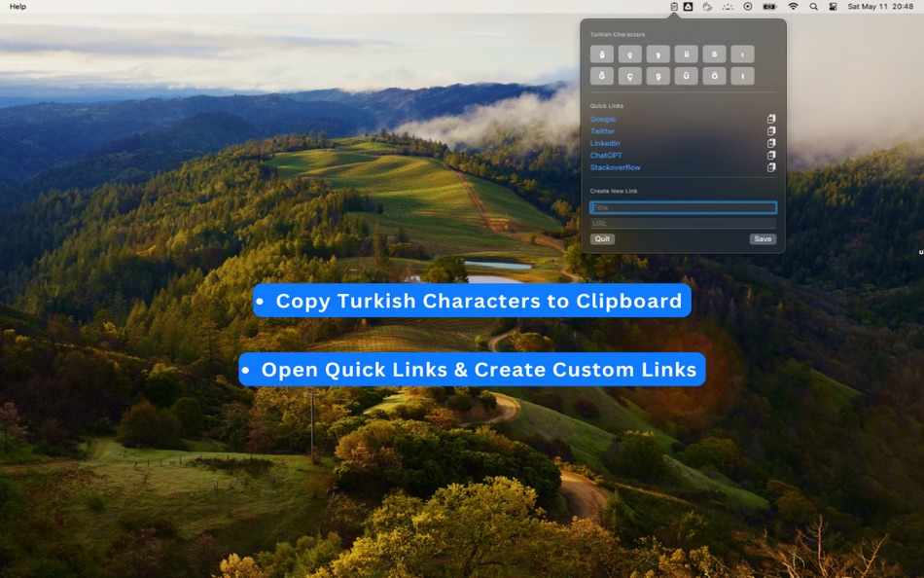This screenshot has width=924, height=578.
Task: Click the Turkish Characters clipboard menu bar icon
Action: 672,7
